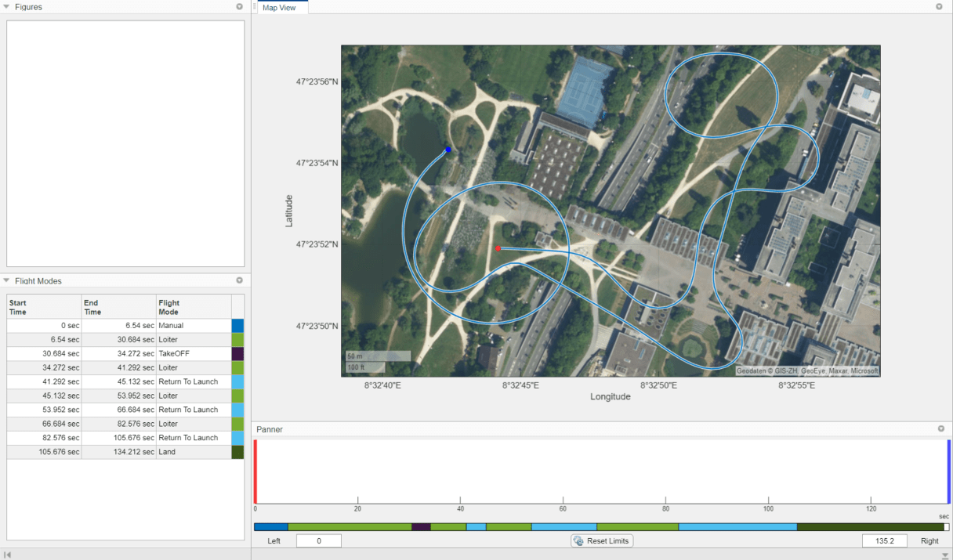Screen dimensions: 953x560
Task: Click the Manual flight mode color swatch
Action: 237,325
